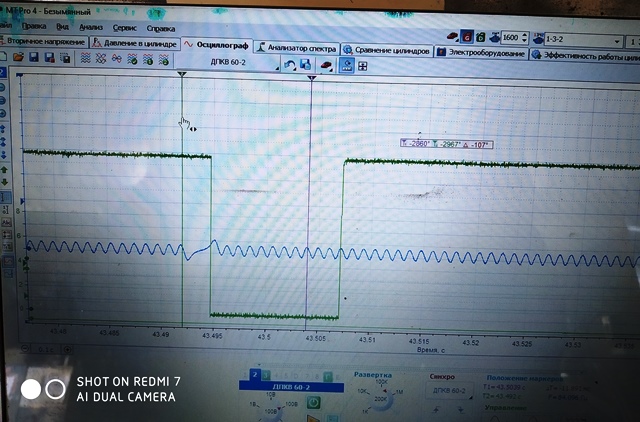This screenshot has height=422, width=640.
Task: Select the Осциллограф tab
Action: [x=217, y=45]
